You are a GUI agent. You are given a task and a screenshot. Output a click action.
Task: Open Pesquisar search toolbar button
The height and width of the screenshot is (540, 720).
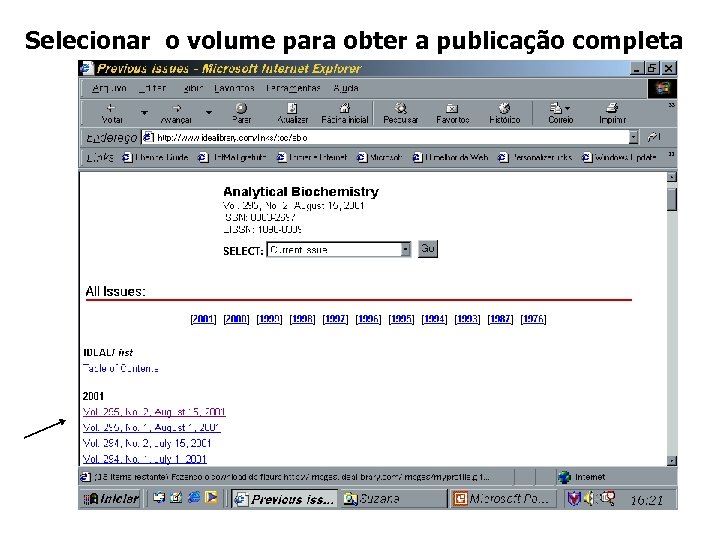click(x=401, y=113)
